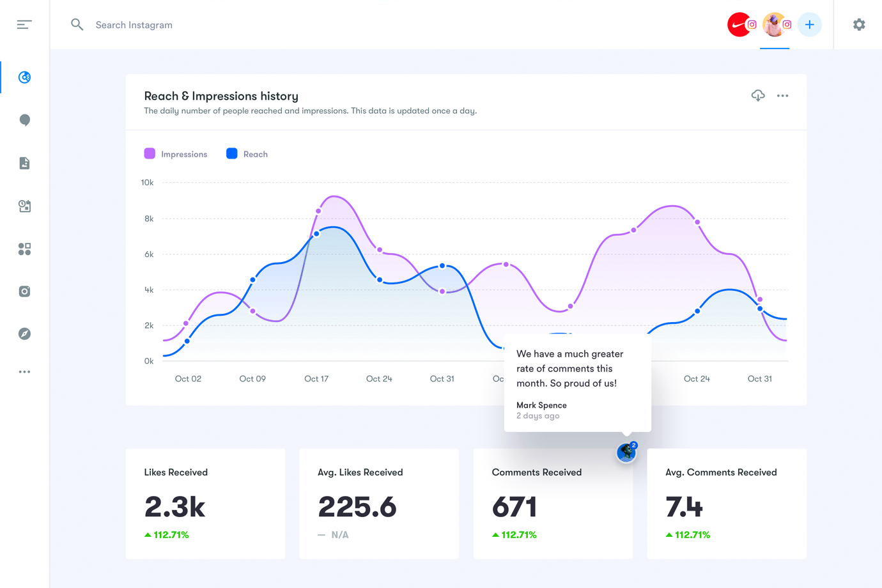Open the reports document sidebar icon
The width and height of the screenshot is (882, 588).
[x=24, y=163]
